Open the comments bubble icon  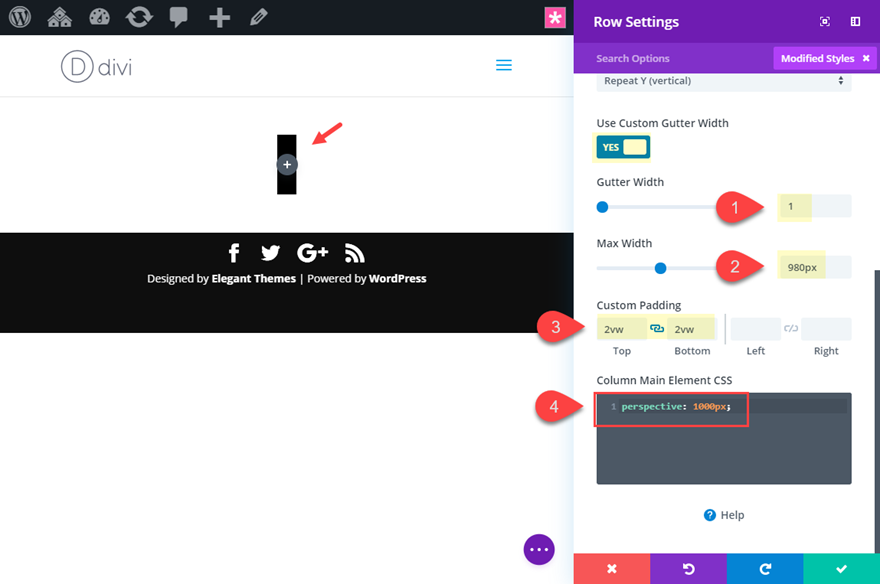pos(178,17)
